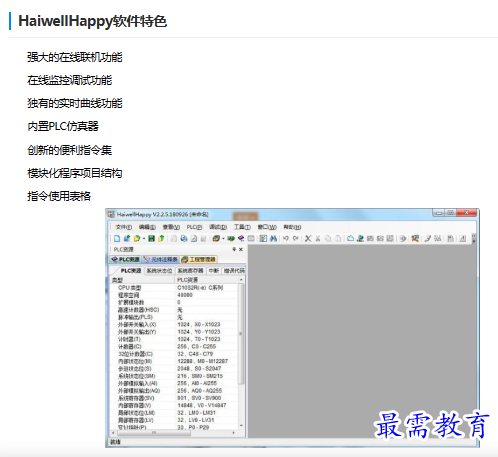Click the PLC资源 column header in table

tap(207, 280)
